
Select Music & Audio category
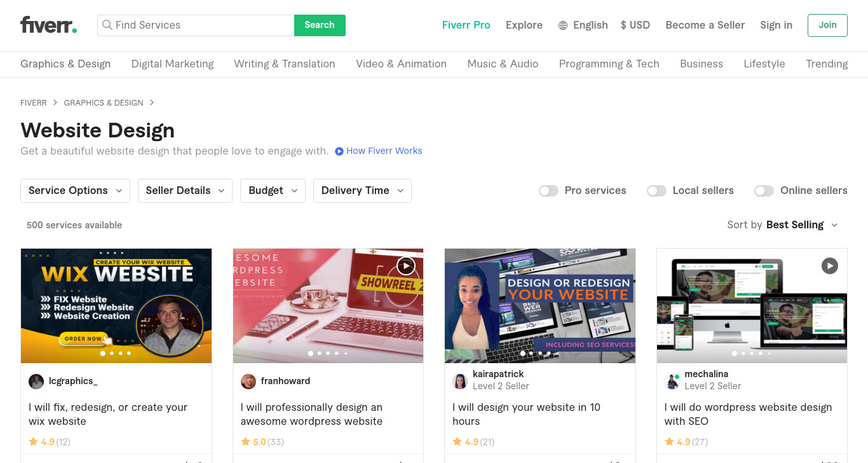tap(503, 64)
